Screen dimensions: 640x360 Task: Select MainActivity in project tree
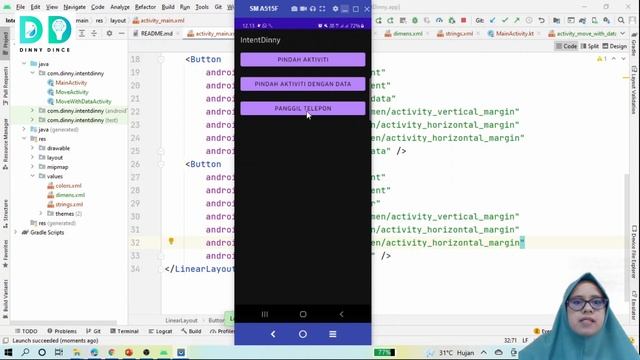coord(71,82)
